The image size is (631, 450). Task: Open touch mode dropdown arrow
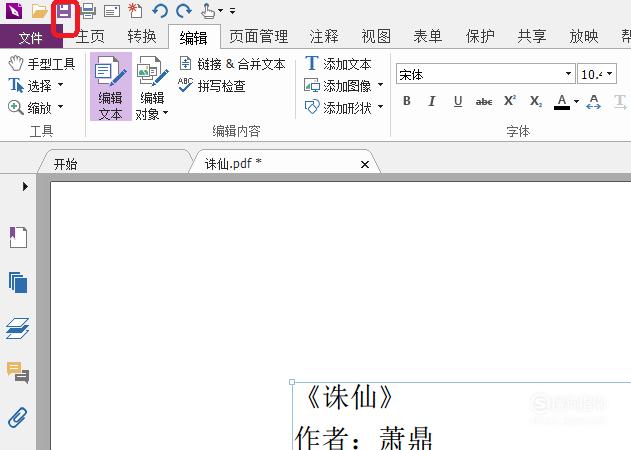coord(221,11)
